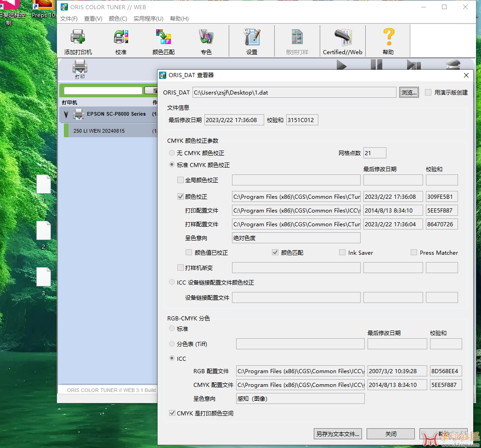Click the RGB 配置文件 path field
Image resolution: width=481 pixels, height=448 pixels.
click(300, 371)
